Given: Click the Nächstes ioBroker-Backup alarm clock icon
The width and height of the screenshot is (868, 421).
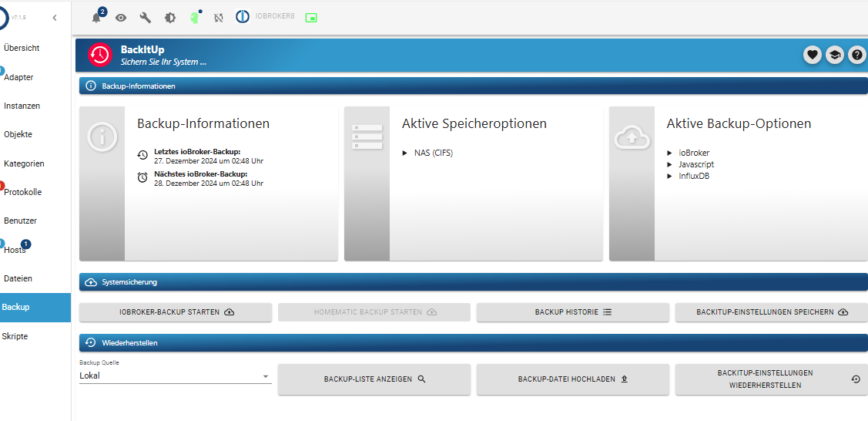Looking at the screenshot, I should (142, 177).
